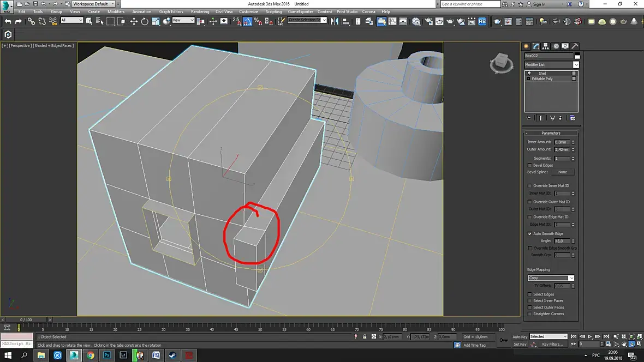Click the Pin Stack icon
644x362 pixels.
(x=529, y=118)
